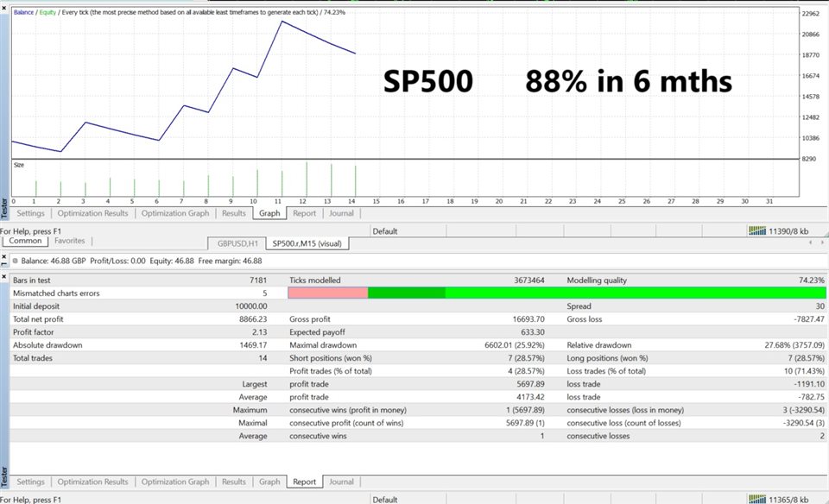
Task: Click the largest profit trade value 5697.89
Action: point(531,384)
